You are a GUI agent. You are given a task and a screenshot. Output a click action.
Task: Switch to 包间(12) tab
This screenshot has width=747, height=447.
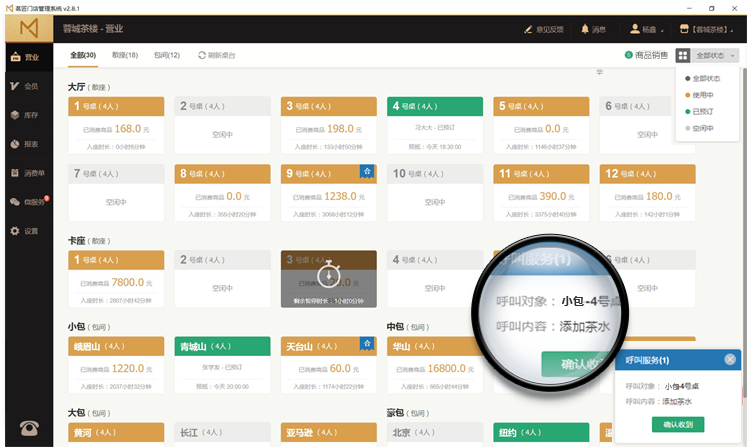(167, 55)
